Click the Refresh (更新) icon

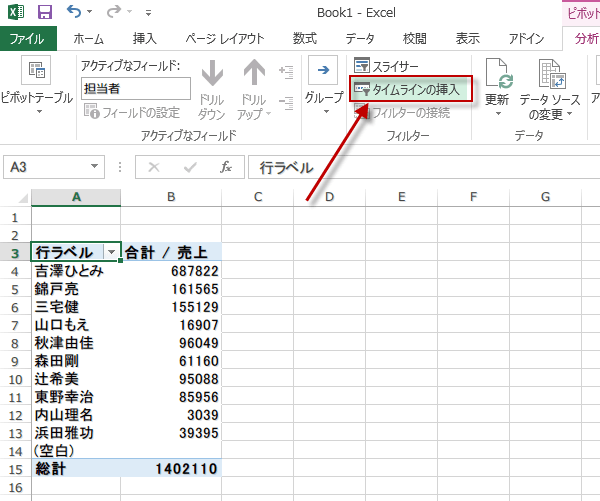(x=497, y=73)
